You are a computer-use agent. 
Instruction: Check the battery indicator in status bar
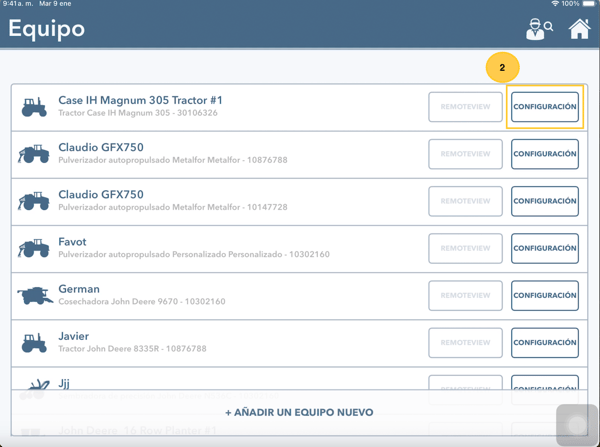point(590,3)
